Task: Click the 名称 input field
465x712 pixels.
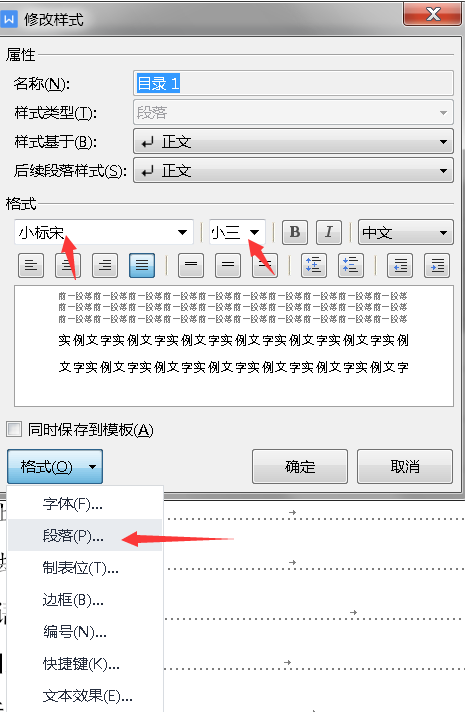Action: [293, 84]
